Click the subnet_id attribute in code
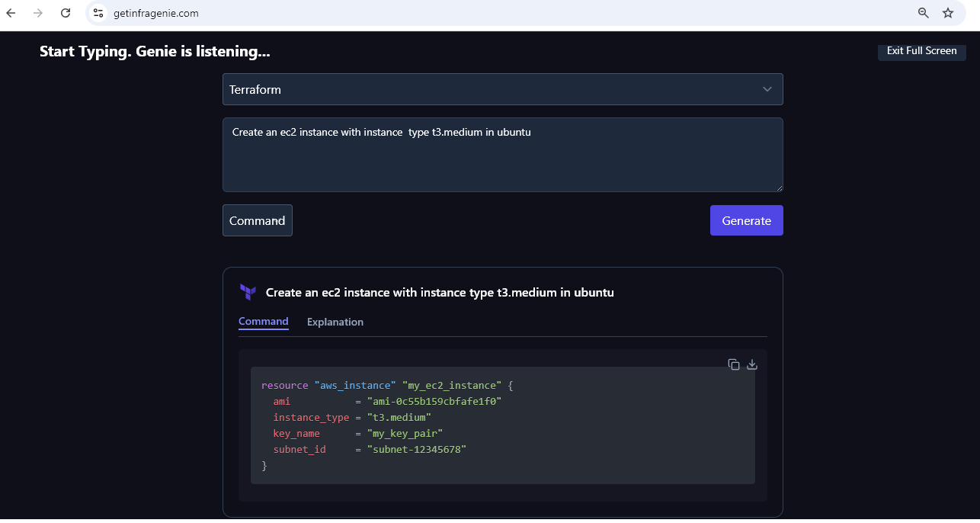 click(x=299, y=450)
